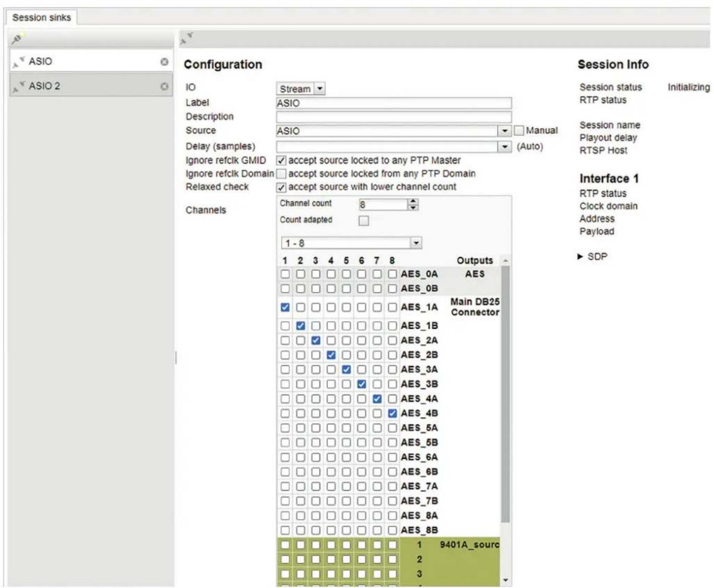Uncheck channel 3 on AES_2A
Screen dimensions: 714x588
tap(316, 341)
